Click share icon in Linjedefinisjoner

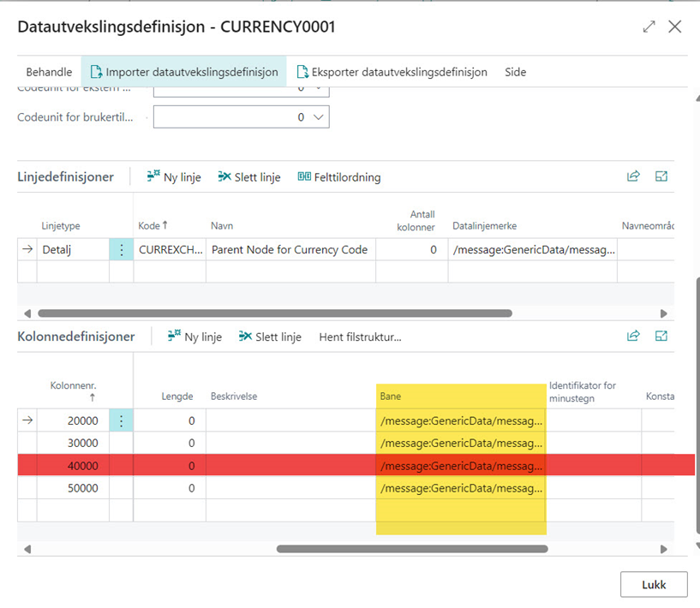(x=633, y=176)
